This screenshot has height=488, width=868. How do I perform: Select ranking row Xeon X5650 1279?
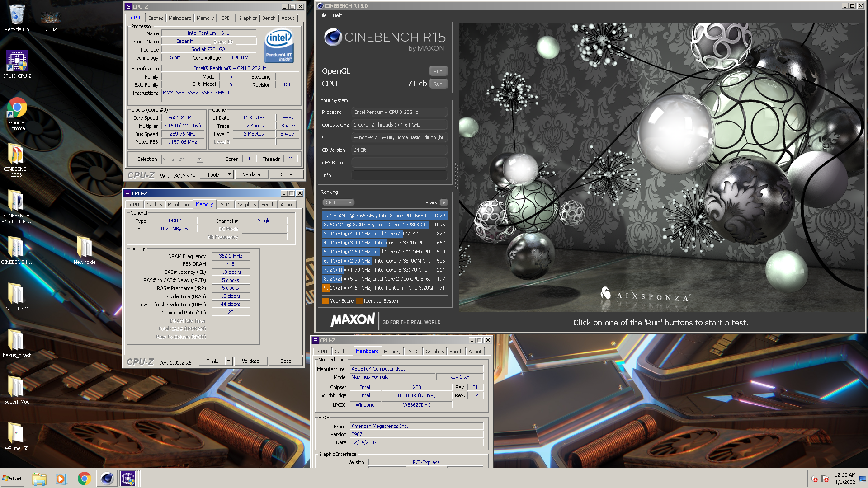[x=385, y=216]
